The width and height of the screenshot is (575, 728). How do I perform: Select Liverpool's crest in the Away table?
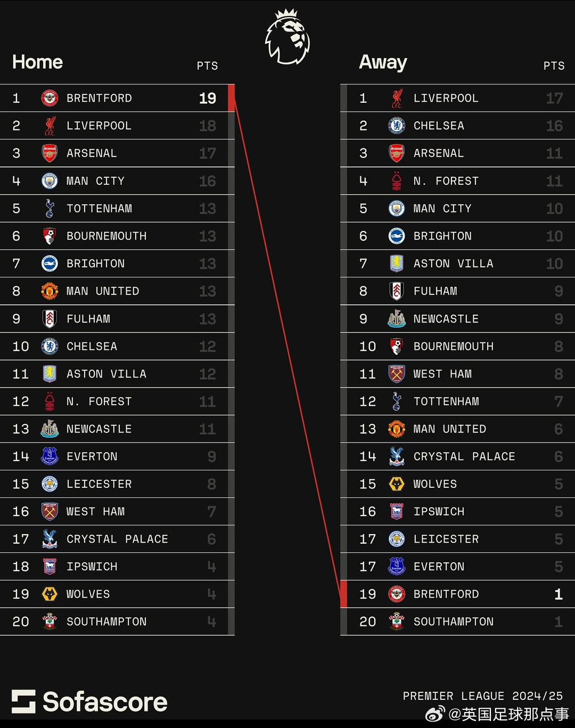pyautogui.click(x=397, y=98)
